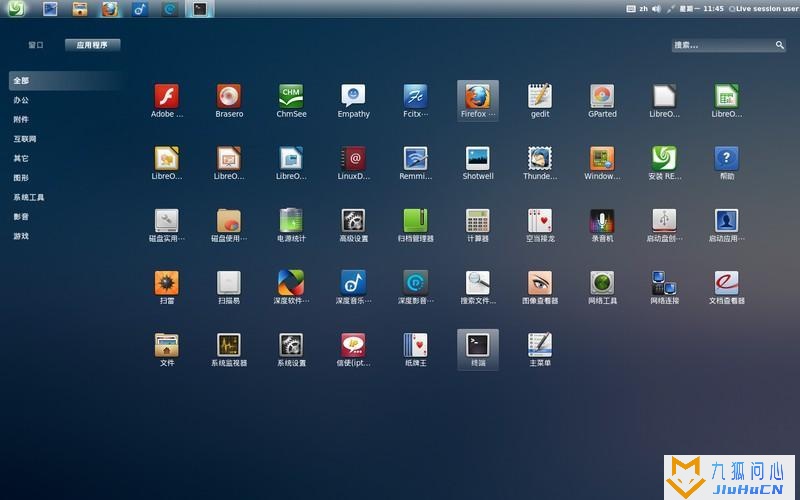
Task: Open Fcitx input method app
Action: point(416,101)
